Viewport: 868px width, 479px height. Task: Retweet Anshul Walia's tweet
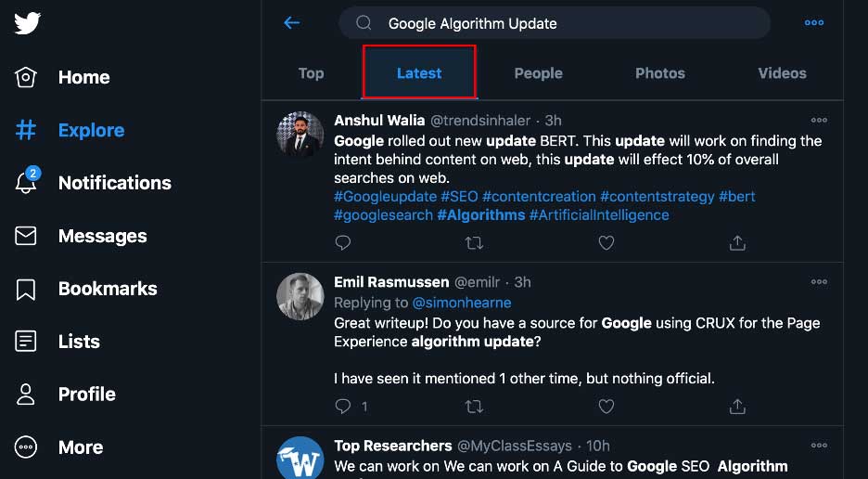click(474, 242)
